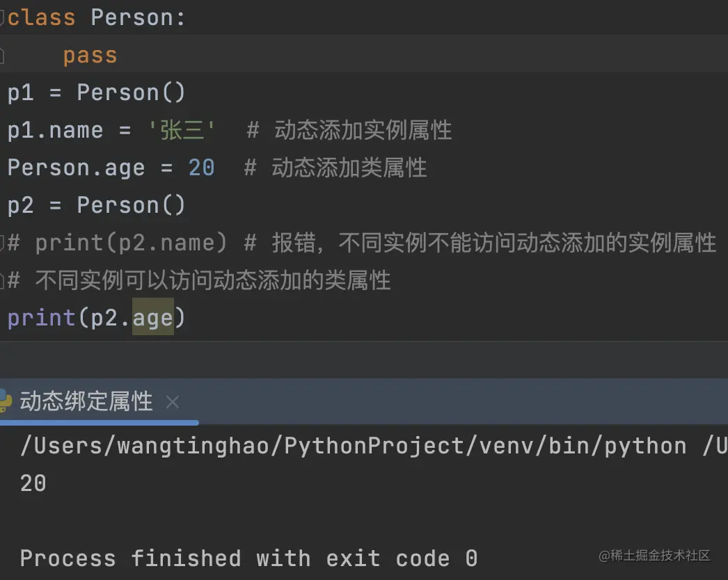
Task: Place cursor on p1 = Person() line
Action: point(97,92)
